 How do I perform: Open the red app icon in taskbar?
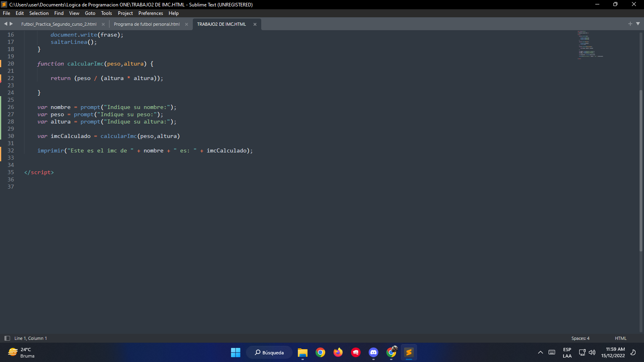point(356,352)
